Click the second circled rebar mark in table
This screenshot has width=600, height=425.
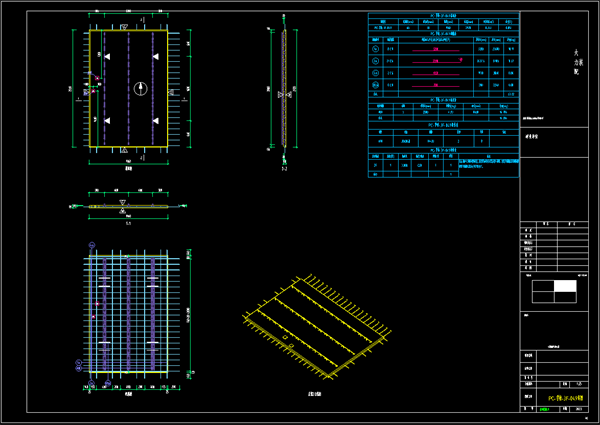click(x=375, y=61)
